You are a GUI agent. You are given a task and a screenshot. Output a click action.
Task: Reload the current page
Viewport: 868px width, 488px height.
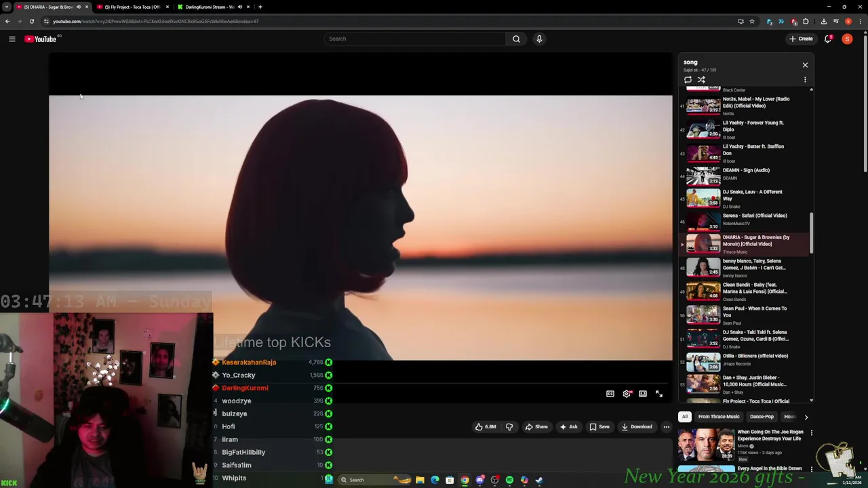31,21
